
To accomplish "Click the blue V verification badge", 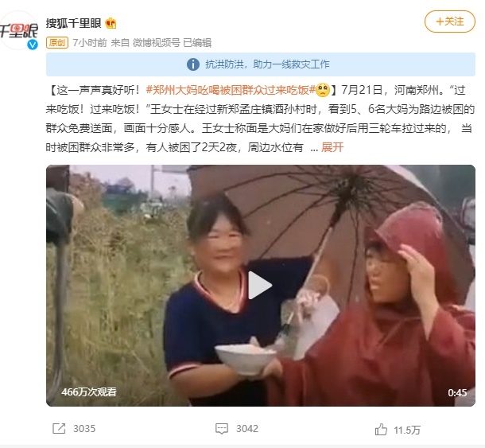I will point(32,45).
